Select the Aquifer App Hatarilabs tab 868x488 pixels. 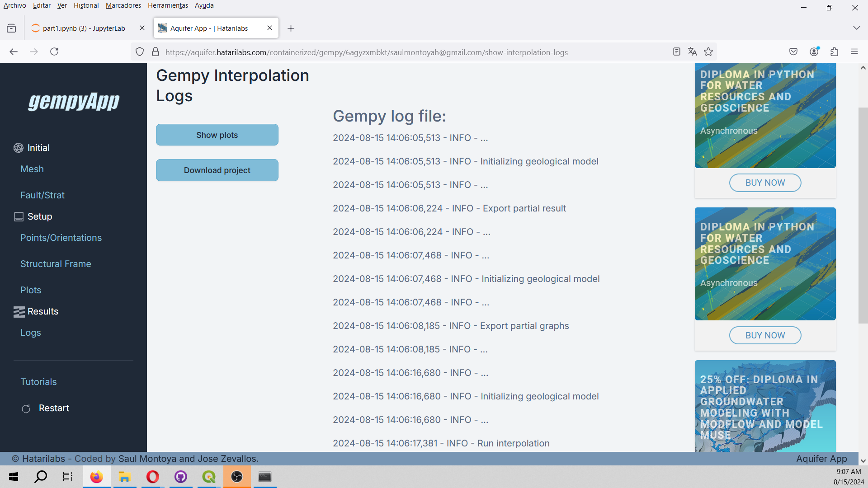(x=209, y=28)
